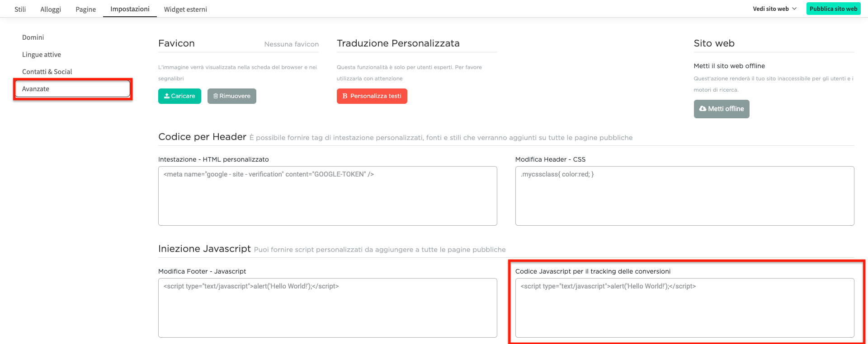Click the trash icon on Rimuovere button
Screen dimensions: 868x344
[216, 96]
